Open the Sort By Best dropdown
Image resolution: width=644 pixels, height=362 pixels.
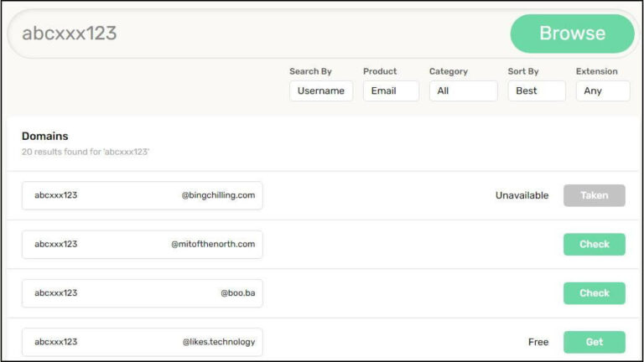coord(537,90)
